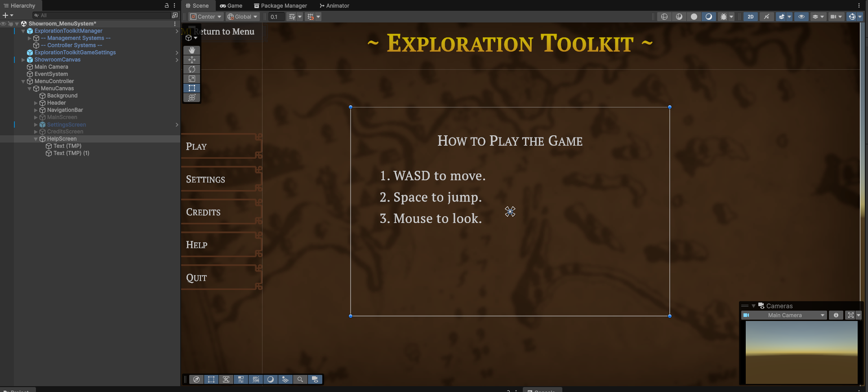Toggle the orientation compass overlay button

tap(196, 379)
